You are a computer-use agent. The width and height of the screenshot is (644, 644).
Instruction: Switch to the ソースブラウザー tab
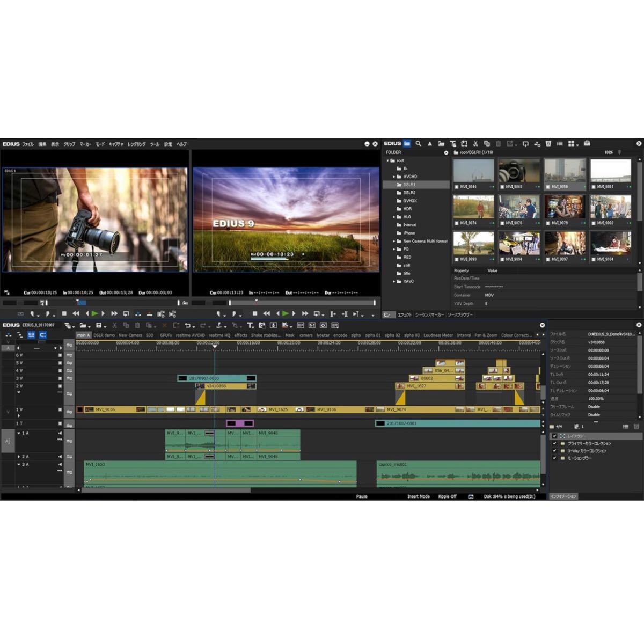coord(460,314)
